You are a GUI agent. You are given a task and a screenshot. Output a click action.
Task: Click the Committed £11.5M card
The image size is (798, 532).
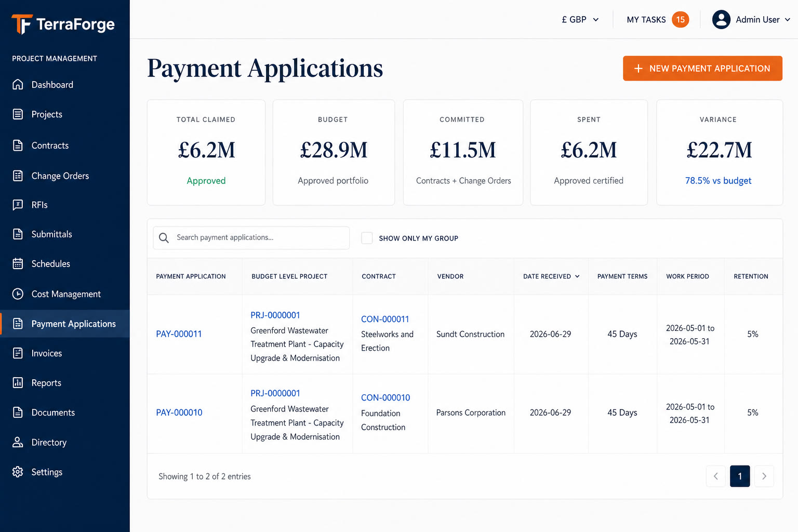[x=463, y=153]
